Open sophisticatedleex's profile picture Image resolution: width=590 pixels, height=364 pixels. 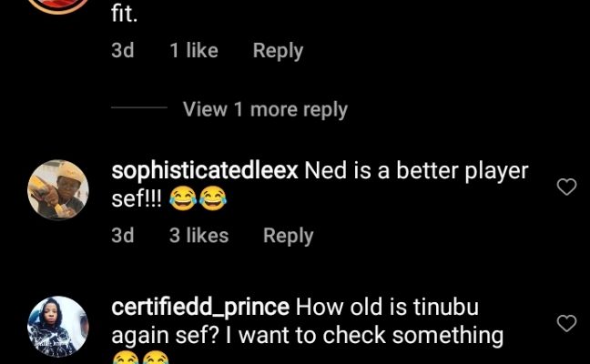click(59, 190)
